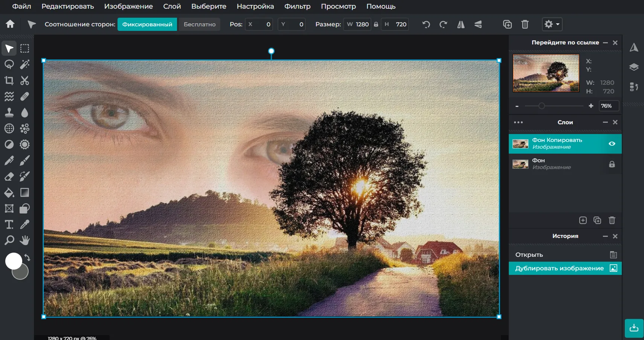The height and width of the screenshot is (340, 644).
Task: Switch aspect ratio to Бесплатно
Action: pos(199,24)
